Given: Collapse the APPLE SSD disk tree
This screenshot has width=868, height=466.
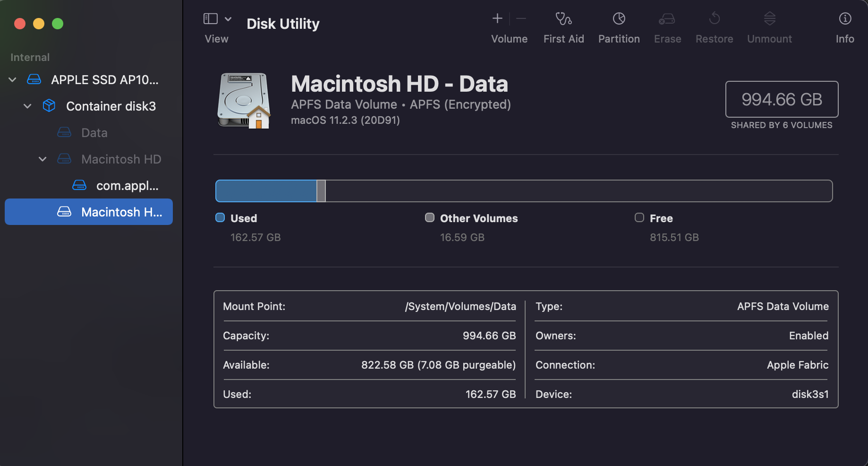Looking at the screenshot, I should 13,80.
